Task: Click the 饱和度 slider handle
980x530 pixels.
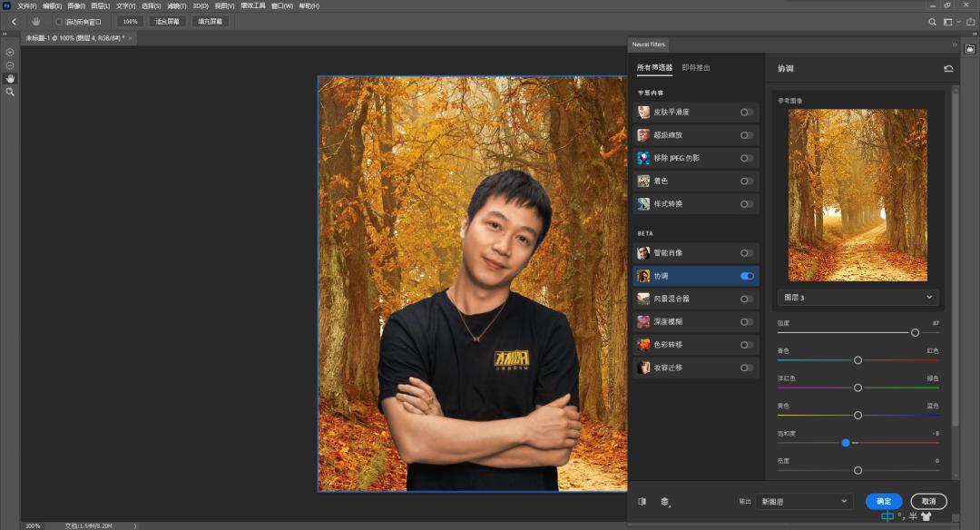Action: (846, 443)
